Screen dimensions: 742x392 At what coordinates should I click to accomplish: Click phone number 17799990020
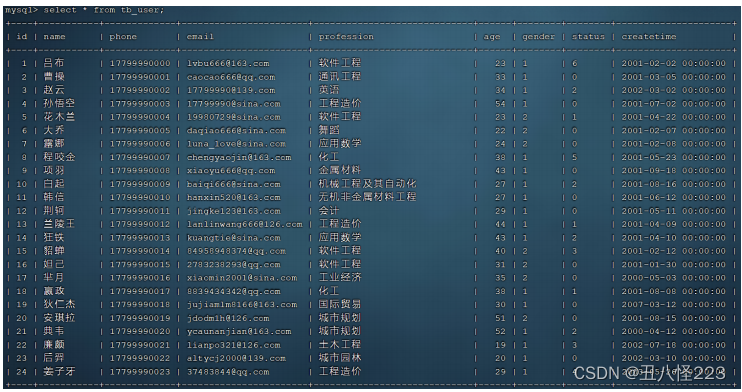point(140,331)
